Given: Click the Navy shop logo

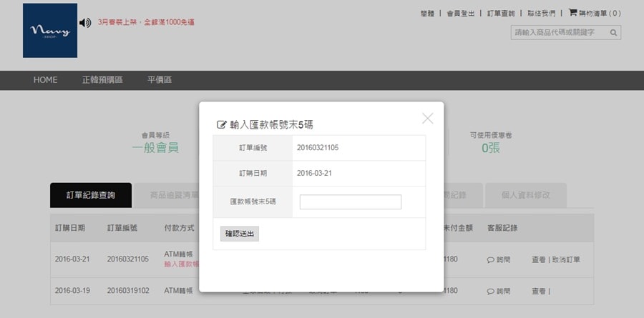Looking at the screenshot, I should click(50, 30).
